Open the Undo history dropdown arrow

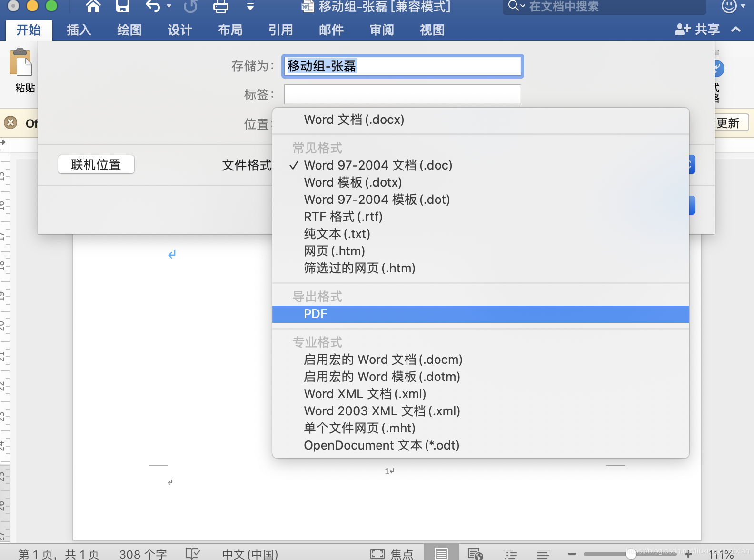coord(169,7)
